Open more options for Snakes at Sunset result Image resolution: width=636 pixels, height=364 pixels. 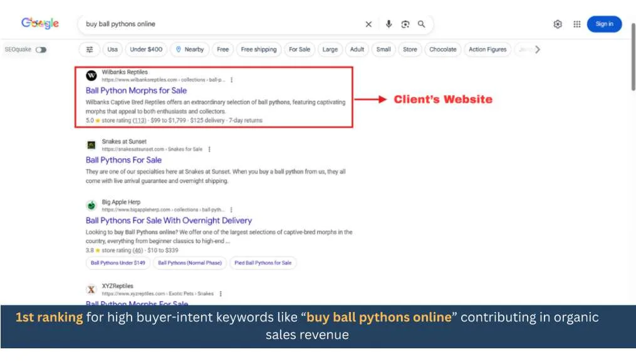click(x=209, y=149)
